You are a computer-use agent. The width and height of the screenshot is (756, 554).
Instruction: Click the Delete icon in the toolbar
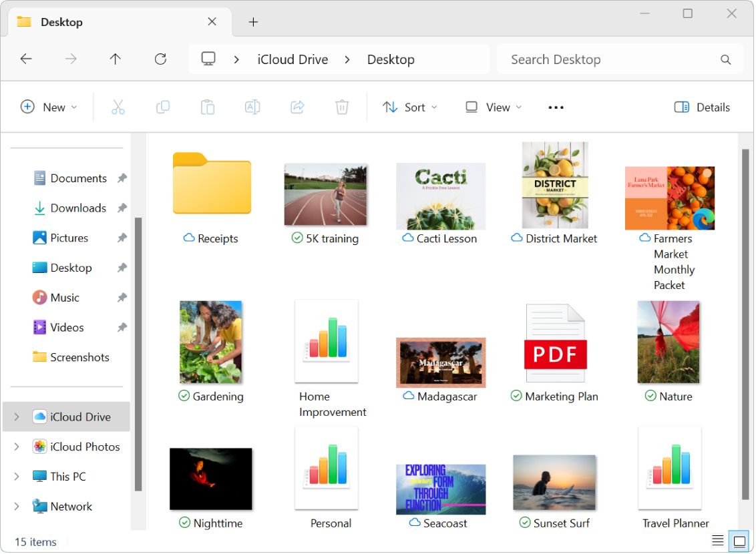click(x=342, y=107)
